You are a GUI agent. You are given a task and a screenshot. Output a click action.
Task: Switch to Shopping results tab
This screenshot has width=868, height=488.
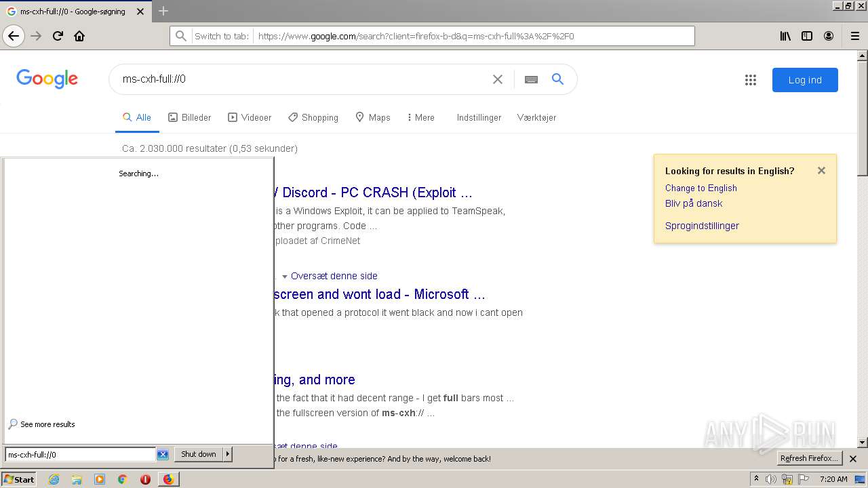pos(313,117)
